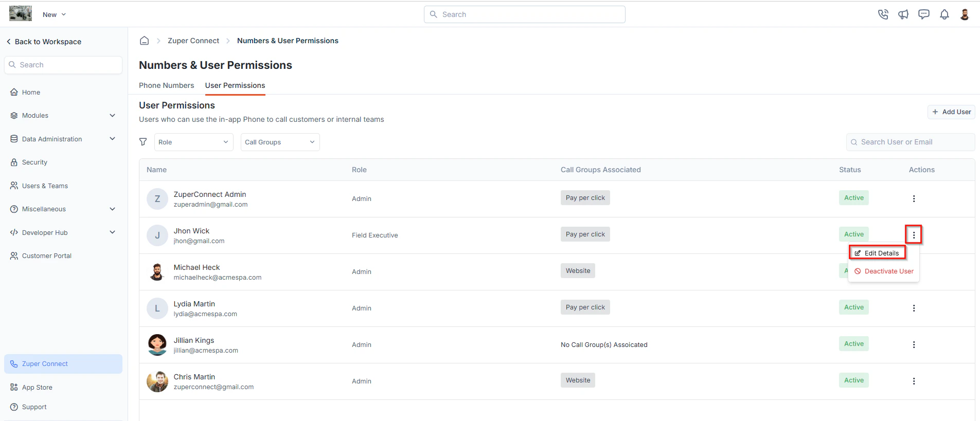
Task: Click the Michael Heck name text
Action: pos(197,267)
